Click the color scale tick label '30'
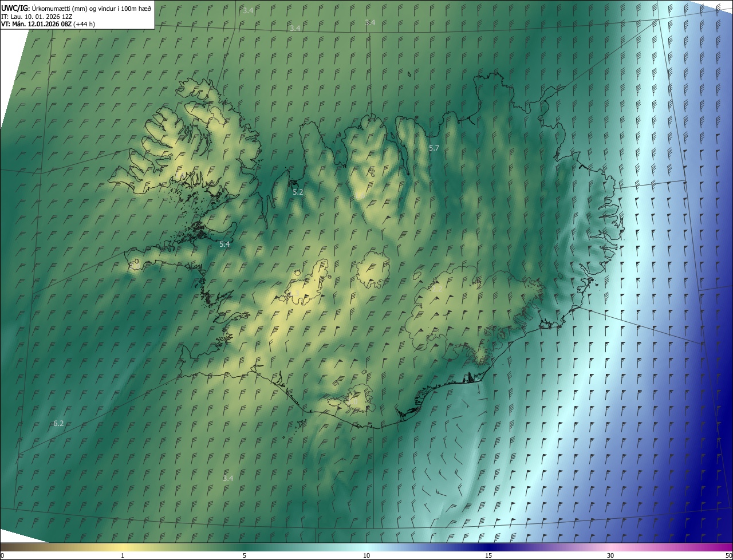Viewport: 733px width, 560px height. click(x=610, y=555)
